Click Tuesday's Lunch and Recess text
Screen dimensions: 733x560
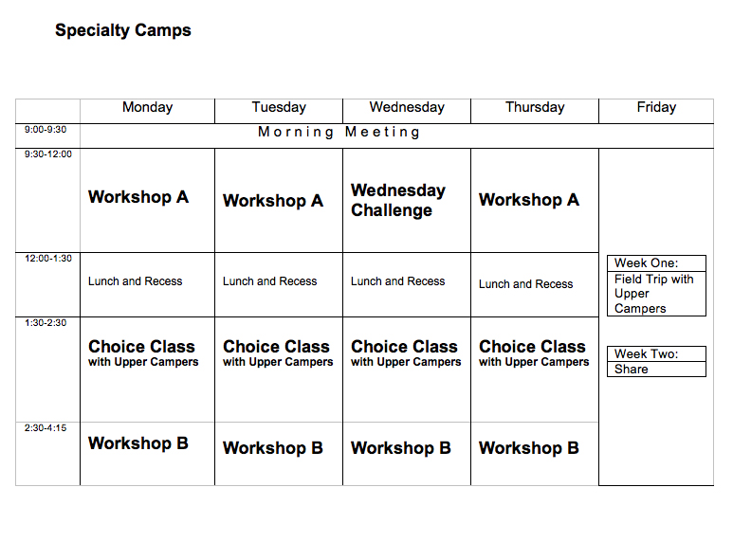[270, 281]
